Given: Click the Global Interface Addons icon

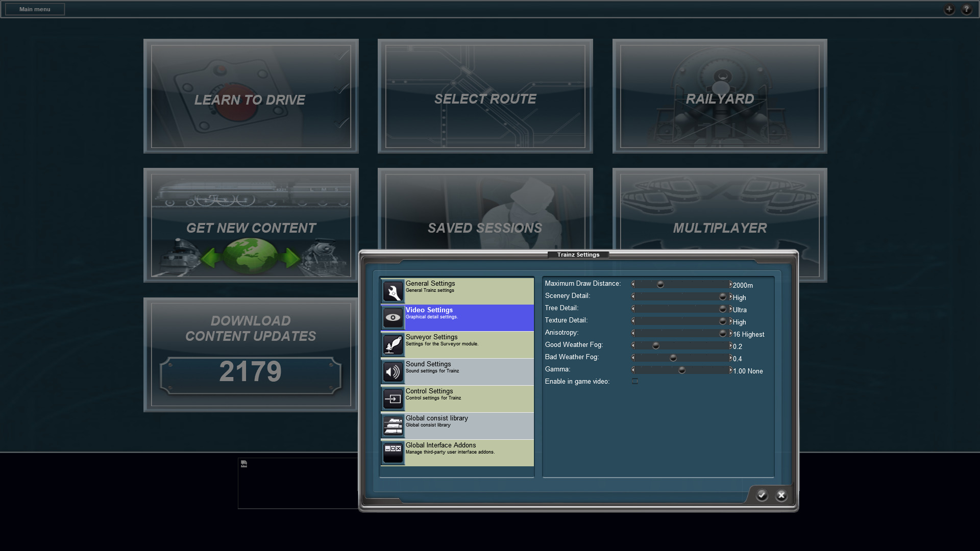Looking at the screenshot, I should point(393,453).
